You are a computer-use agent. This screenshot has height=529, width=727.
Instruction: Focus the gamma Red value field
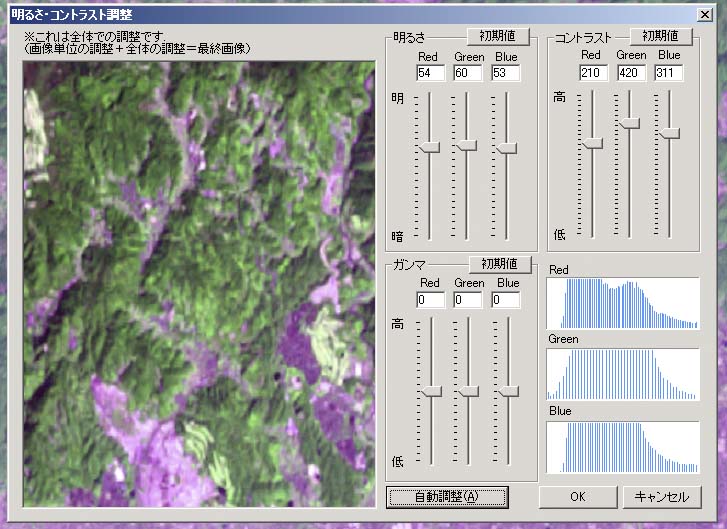click(431, 300)
